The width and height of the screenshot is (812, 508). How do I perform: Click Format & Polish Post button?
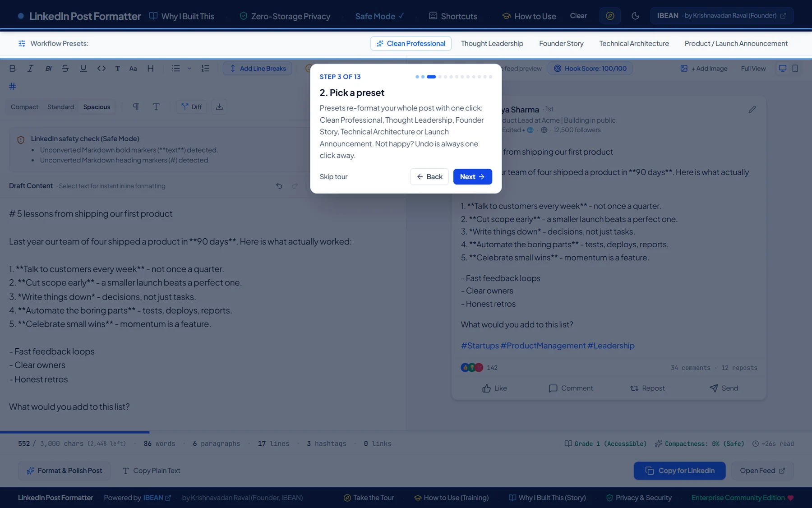(x=65, y=471)
